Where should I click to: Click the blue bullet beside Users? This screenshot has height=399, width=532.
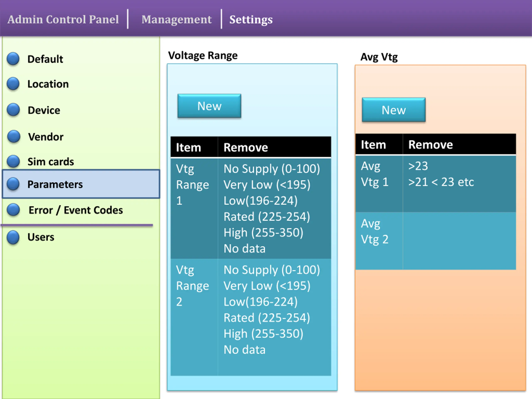[x=13, y=237]
